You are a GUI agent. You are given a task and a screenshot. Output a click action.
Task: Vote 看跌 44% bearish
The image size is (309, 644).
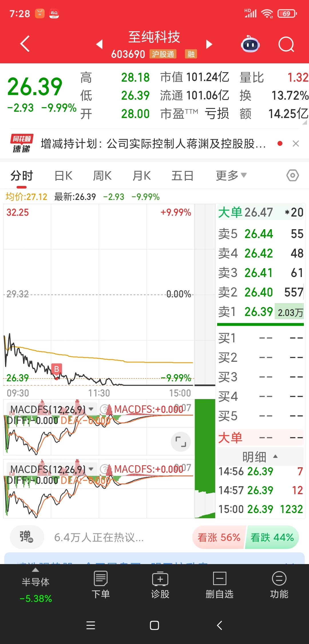click(272, 537)
